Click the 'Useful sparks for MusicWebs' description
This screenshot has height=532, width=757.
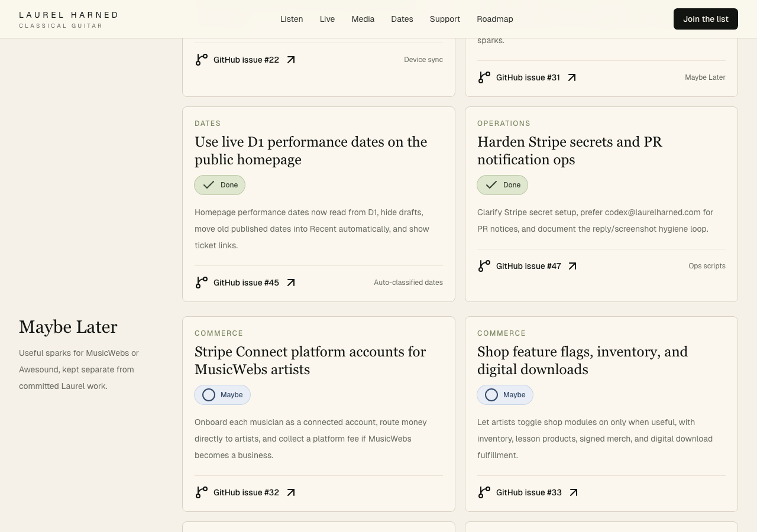pos(79,369)
